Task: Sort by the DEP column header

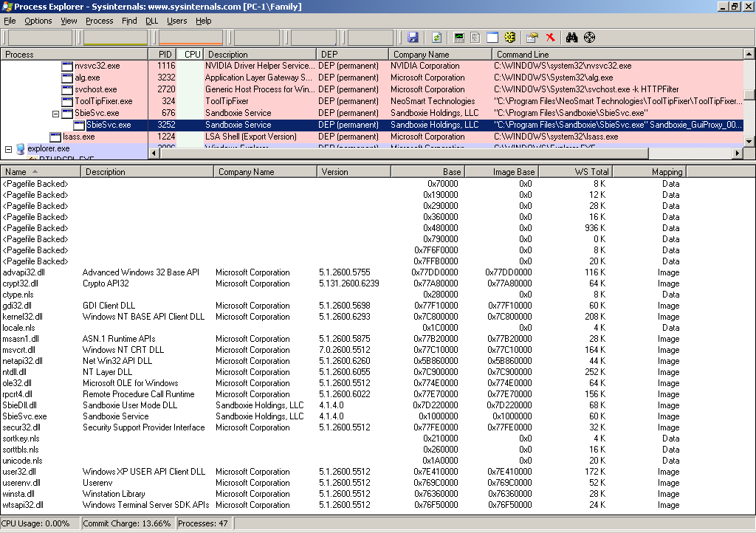Action: [352, 55]
